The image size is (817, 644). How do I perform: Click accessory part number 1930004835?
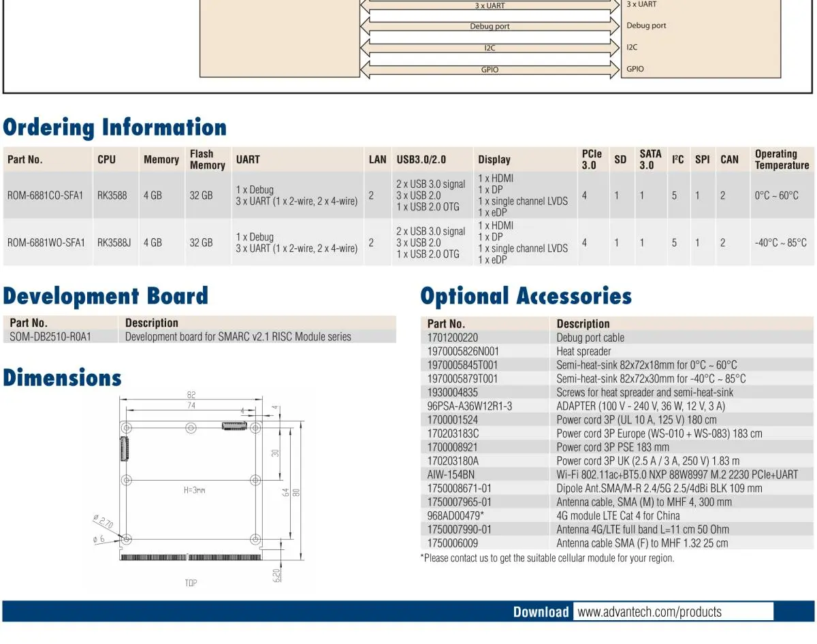(x=453, y=392)
